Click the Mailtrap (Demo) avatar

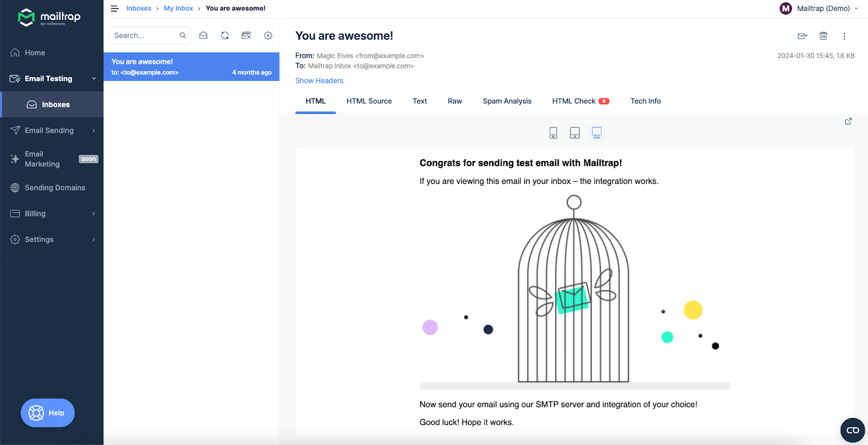786,8
